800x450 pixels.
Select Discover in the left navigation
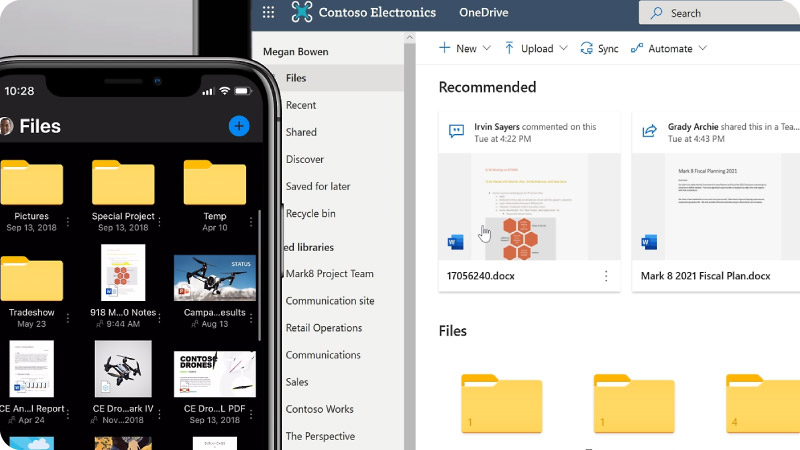305,159
